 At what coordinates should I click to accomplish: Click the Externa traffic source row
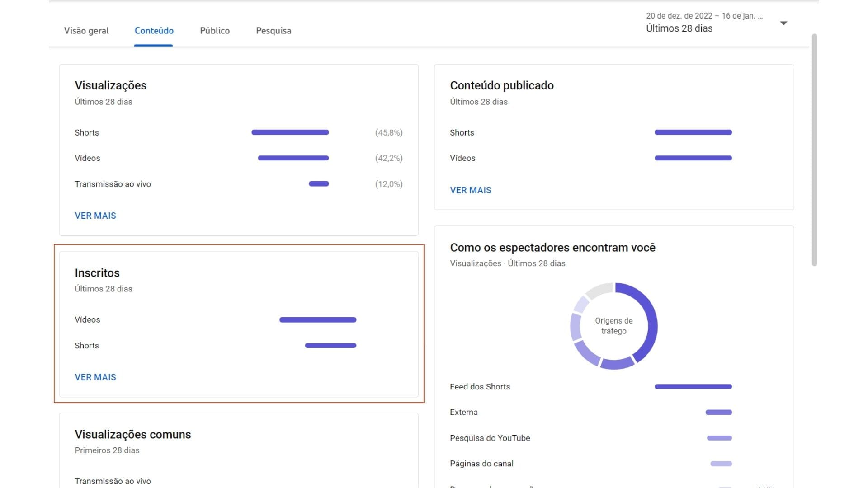[464, 412]
